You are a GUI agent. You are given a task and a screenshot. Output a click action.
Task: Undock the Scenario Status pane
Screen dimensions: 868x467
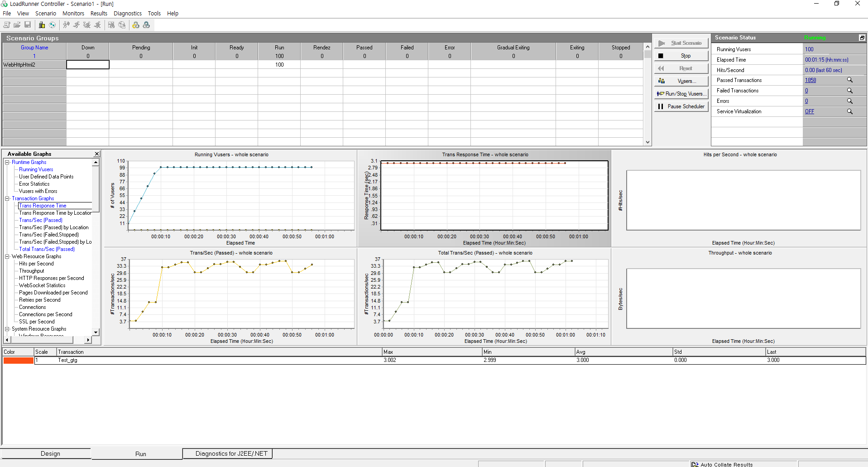pyautogui.click(x=862, y=38)
